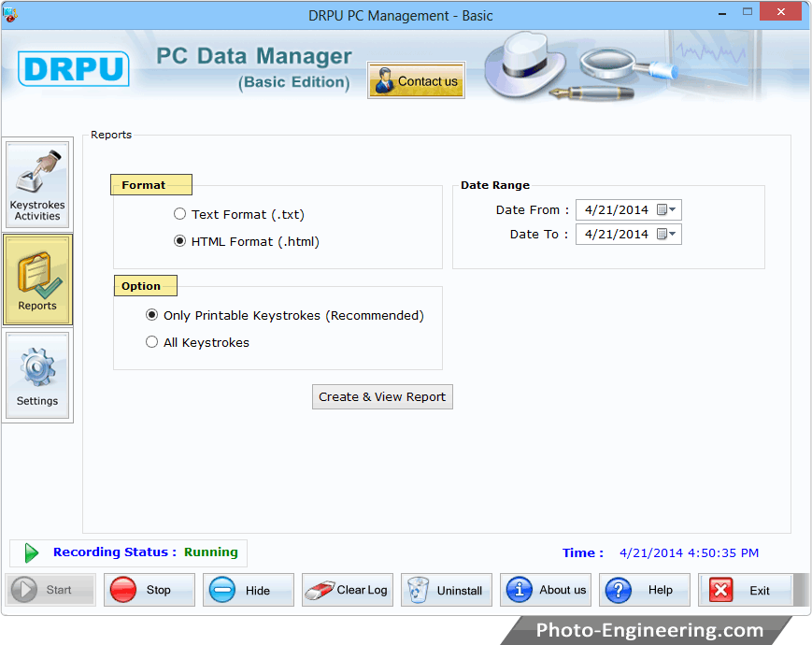This screenshot has height=645, width=812.
Task: Click the Start recording button
Action: pyautogui.click(x=50, y=590)
